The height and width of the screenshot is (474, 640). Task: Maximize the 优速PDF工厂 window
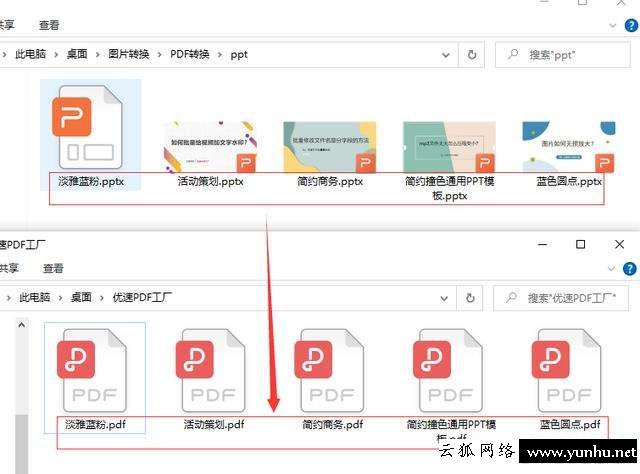point(580,244)
